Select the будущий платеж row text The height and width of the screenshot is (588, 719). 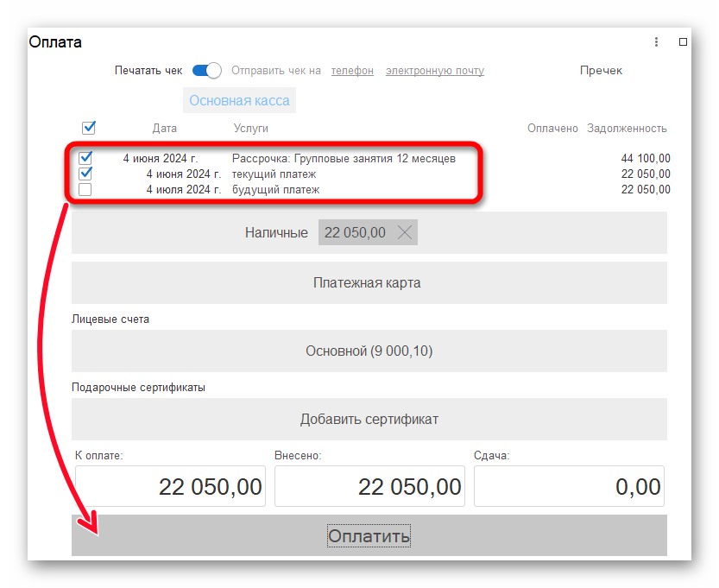tap(275, 190)
